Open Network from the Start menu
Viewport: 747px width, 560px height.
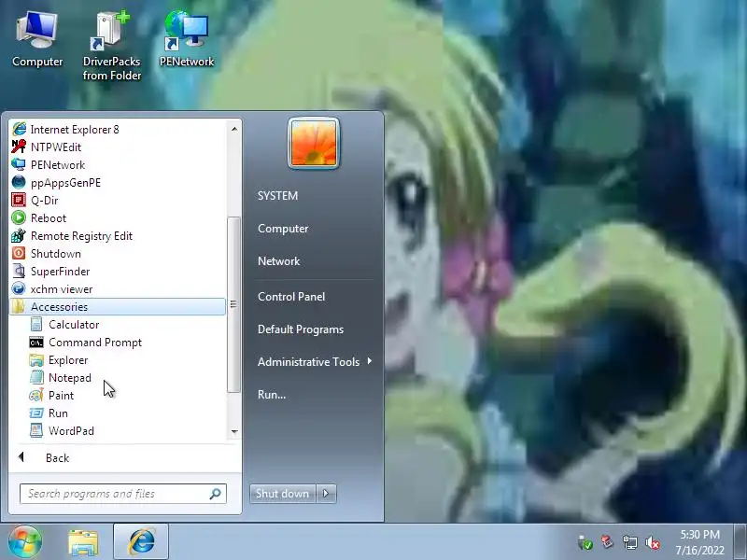(x=278, y=261)
